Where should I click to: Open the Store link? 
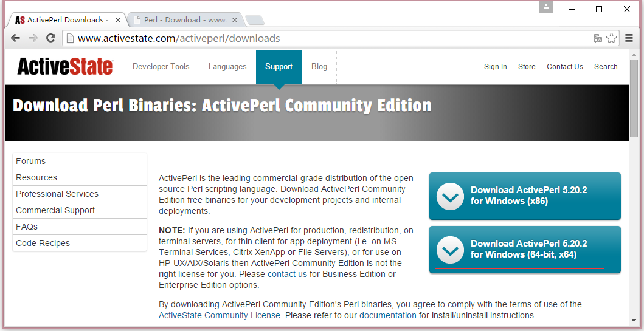(x=527, y=66)
